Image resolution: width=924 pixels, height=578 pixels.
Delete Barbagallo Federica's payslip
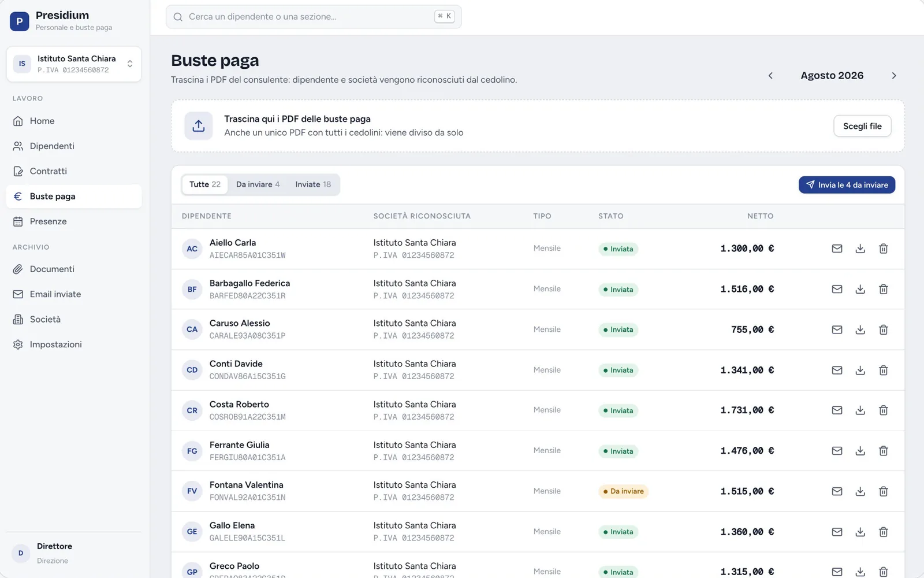[883, 289]
